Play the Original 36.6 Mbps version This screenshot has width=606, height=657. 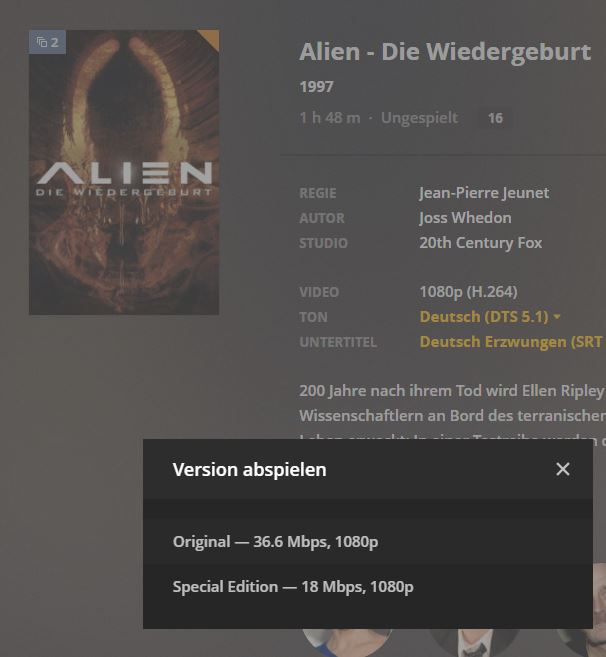pos(368,542)
